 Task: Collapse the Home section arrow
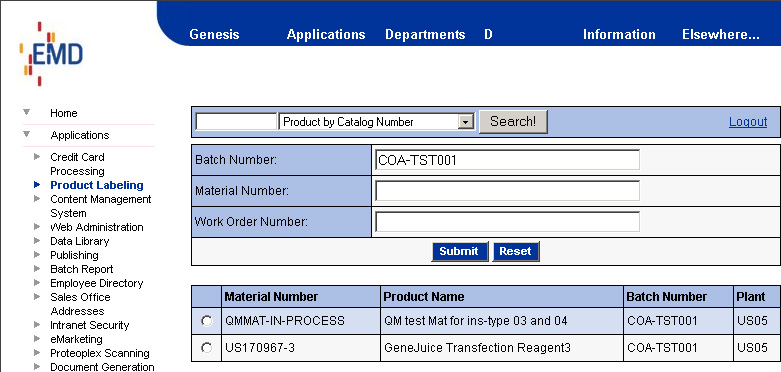27,112
